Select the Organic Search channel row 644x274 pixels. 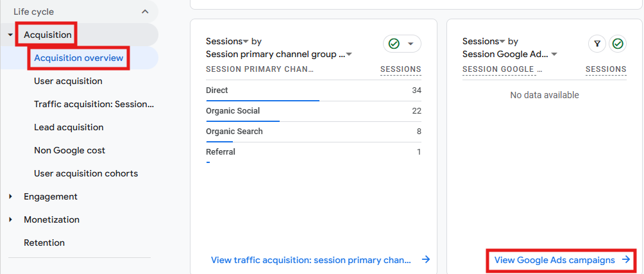(314, 132)
